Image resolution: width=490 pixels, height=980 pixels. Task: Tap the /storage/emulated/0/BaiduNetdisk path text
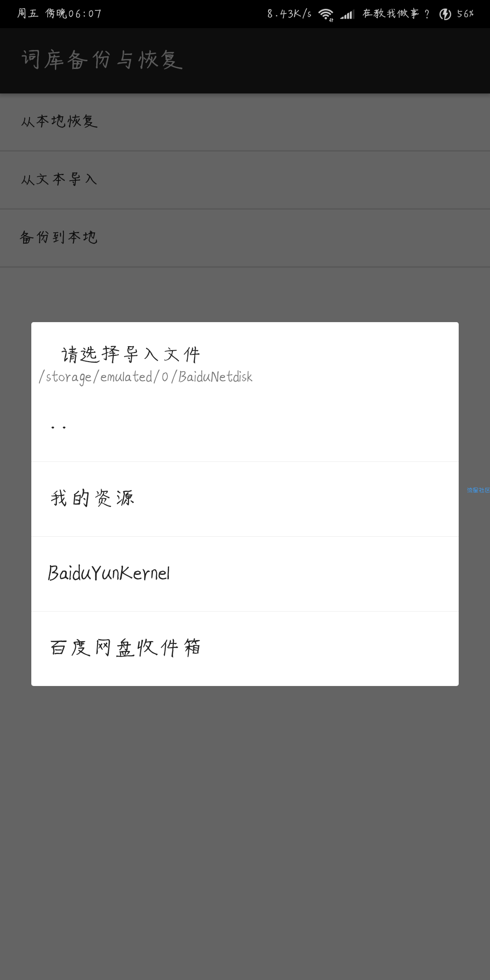tap(146, 377)
